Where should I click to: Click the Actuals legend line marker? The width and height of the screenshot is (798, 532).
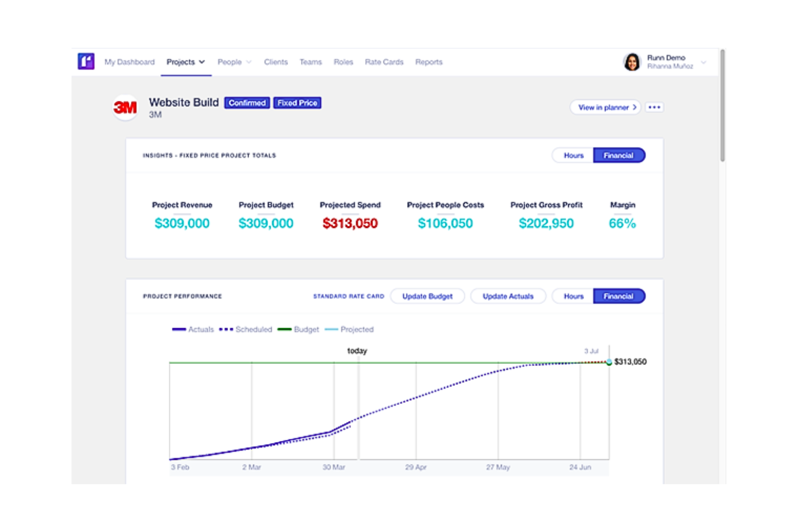[179, 329]
